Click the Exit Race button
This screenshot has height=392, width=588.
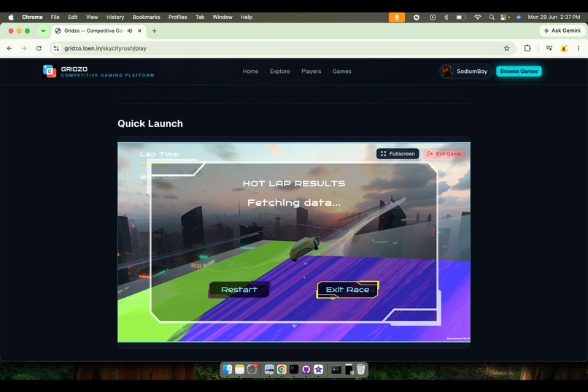[348, 290]
